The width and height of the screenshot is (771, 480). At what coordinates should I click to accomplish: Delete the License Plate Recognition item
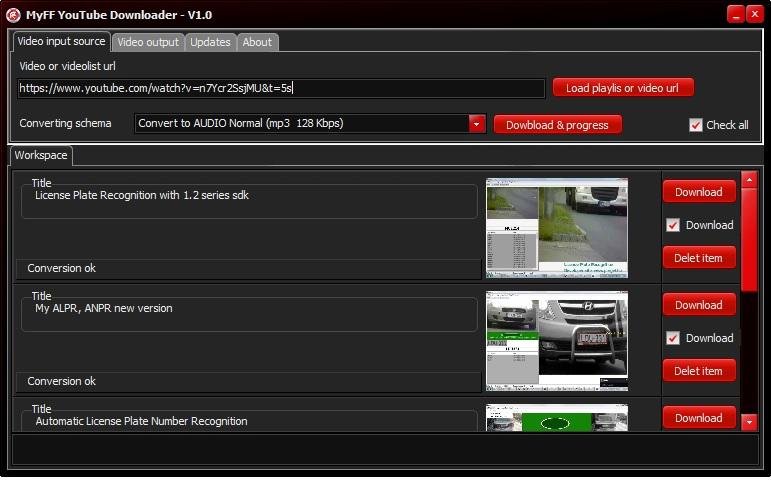coord(699,258)
